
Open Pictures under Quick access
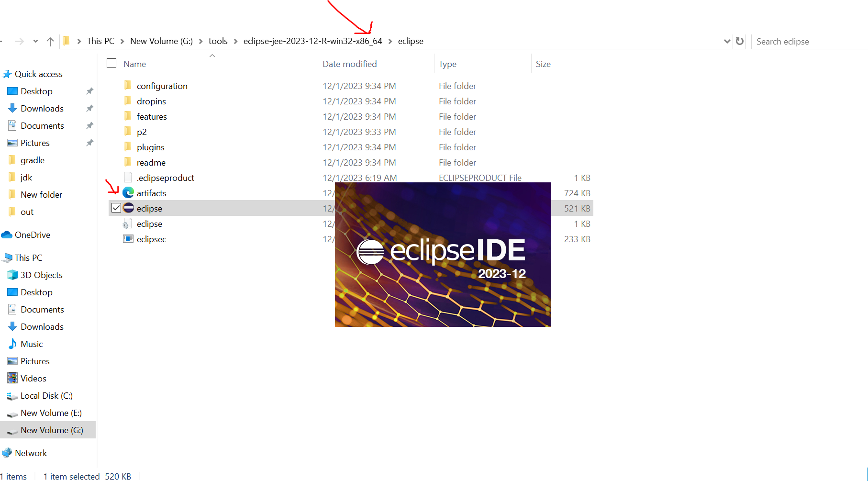pyautogui.click(x=35, y=143)
